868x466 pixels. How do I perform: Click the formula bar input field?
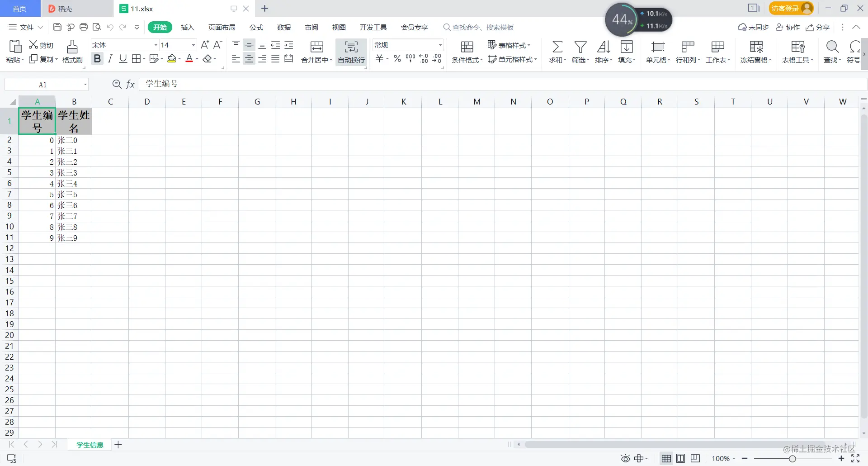tap(503, 84)
